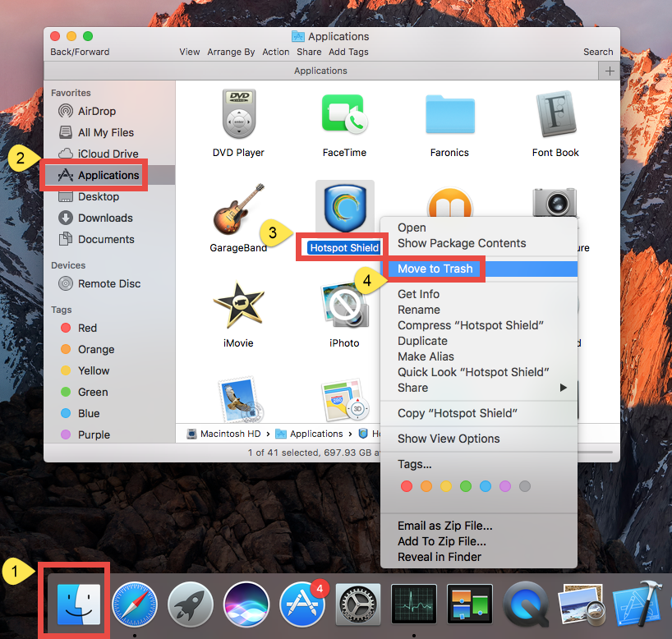The image size is (672, 639).
Task: Launch Font Book
Action: pyautogui.click(x=555, y=115)
